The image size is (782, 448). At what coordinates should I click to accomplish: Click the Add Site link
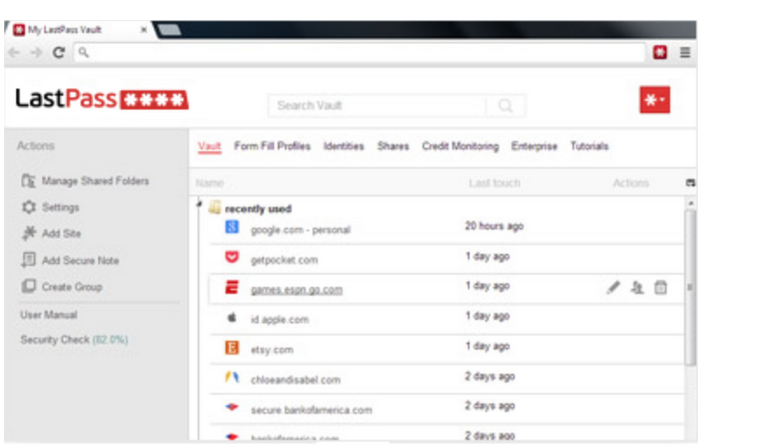(x=61, y=233)
